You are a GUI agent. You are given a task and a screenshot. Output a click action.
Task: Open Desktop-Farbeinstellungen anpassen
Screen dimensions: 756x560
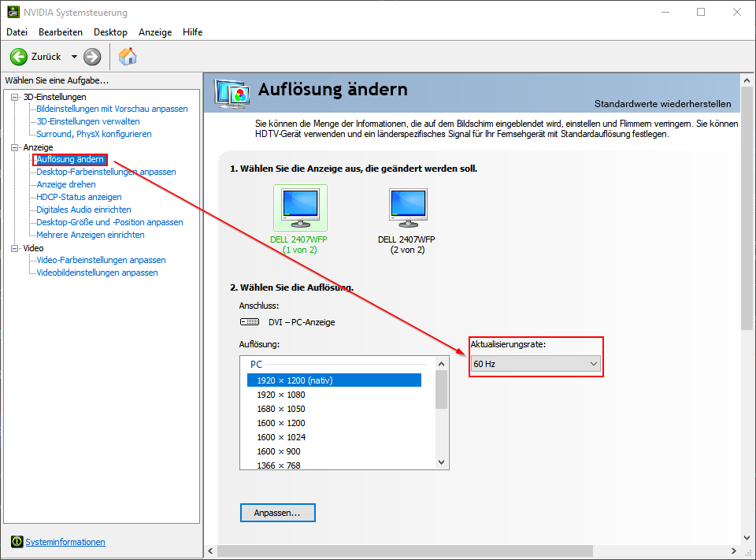tap(106, 172)
